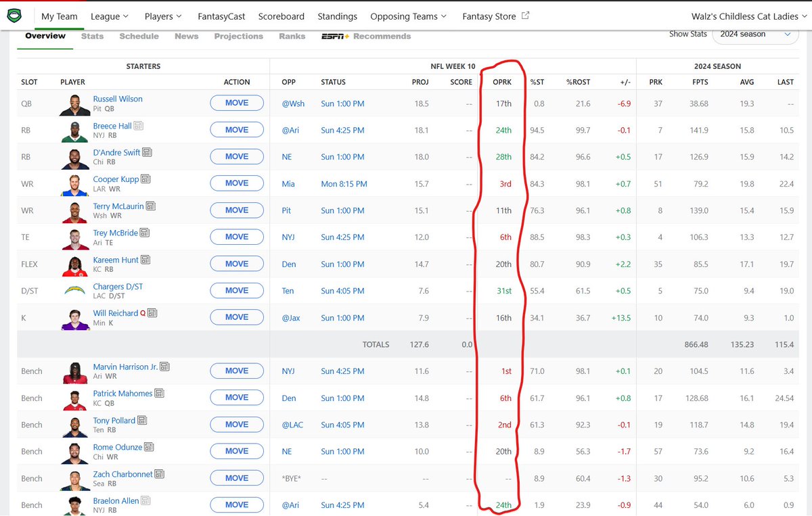Click MOVE for Zach Charbonnet

point(237,478)
